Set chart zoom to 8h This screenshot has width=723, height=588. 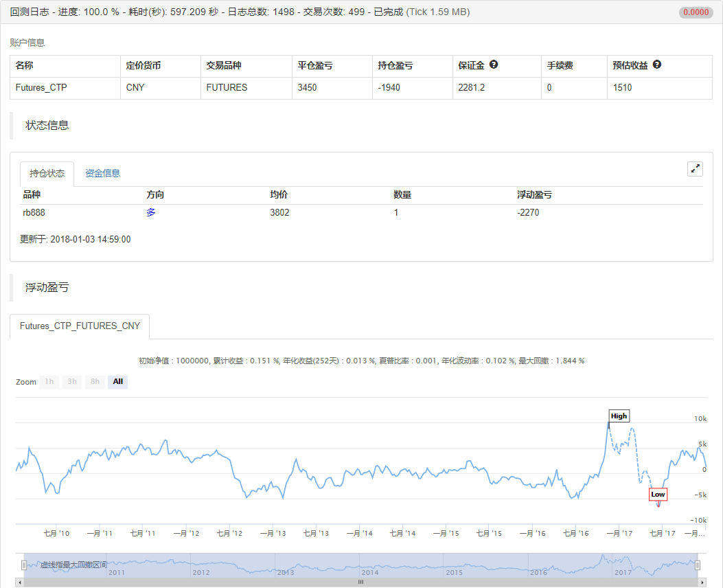coord(95,382)
